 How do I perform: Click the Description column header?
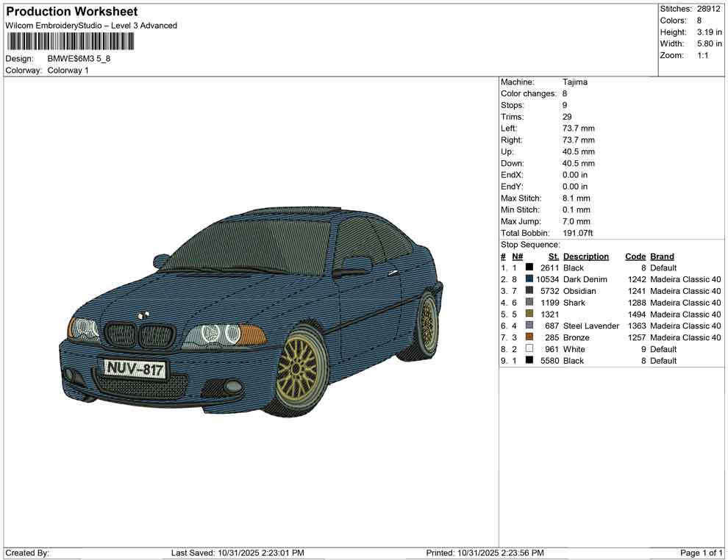pos(586,256)
